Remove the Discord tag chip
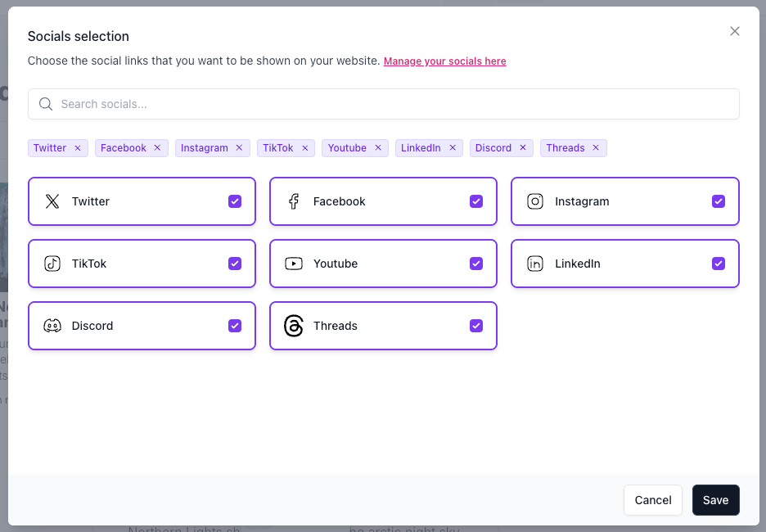 (523, 148)
